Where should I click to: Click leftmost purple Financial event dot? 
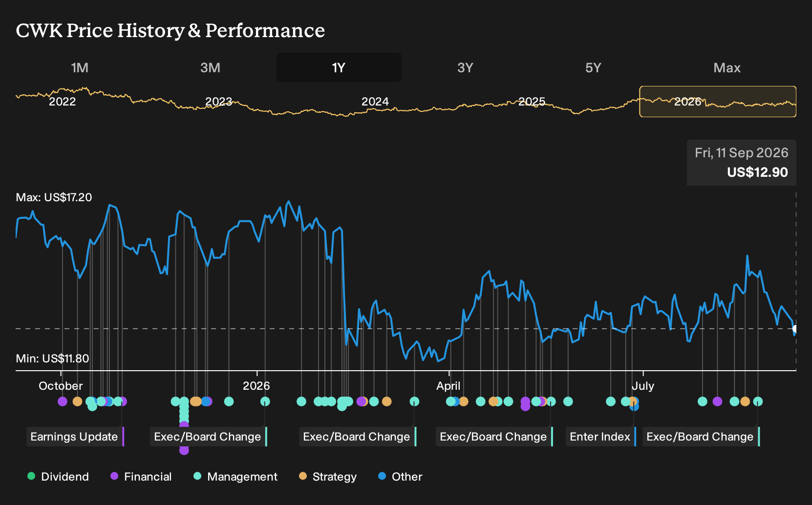pyautogui.click(x=63, y=401)
